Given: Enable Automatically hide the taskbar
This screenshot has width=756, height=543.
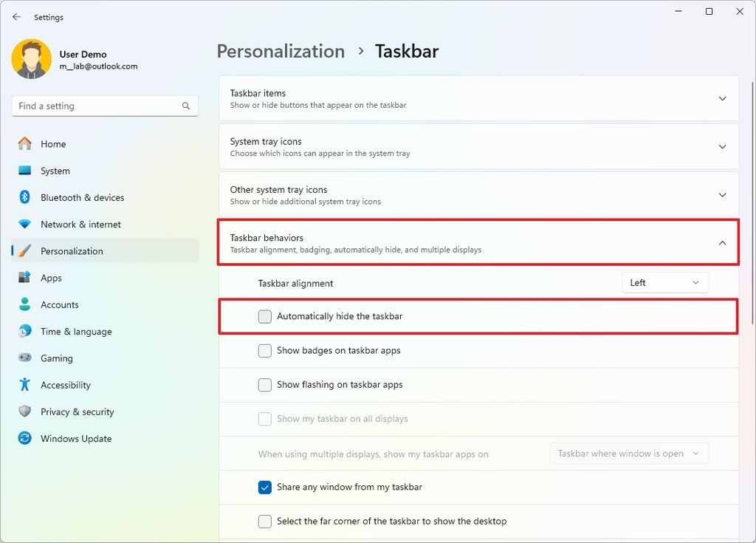Looking at the screenshot, I should (x=264, y=316).
